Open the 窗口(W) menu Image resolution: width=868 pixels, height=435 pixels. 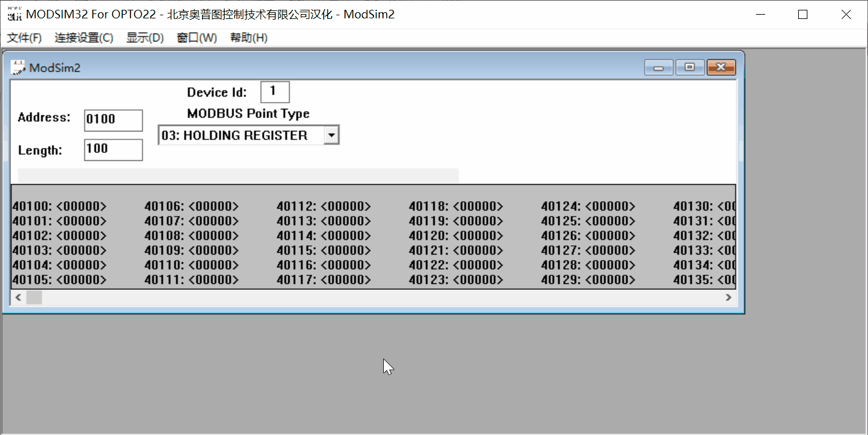pos(196,37)
